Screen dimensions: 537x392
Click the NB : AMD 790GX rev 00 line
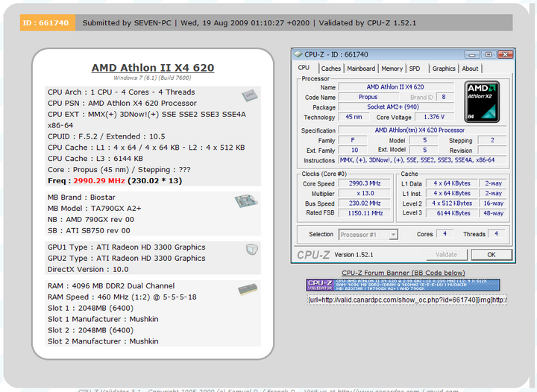(91, 220)
